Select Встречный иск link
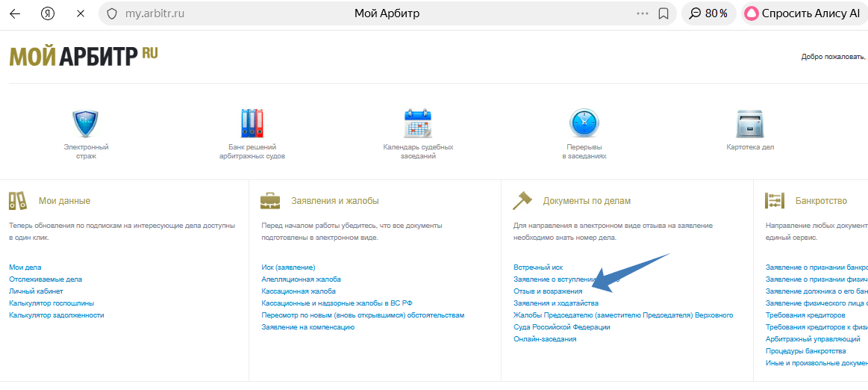The image size is (868, 390). [538, 267]
